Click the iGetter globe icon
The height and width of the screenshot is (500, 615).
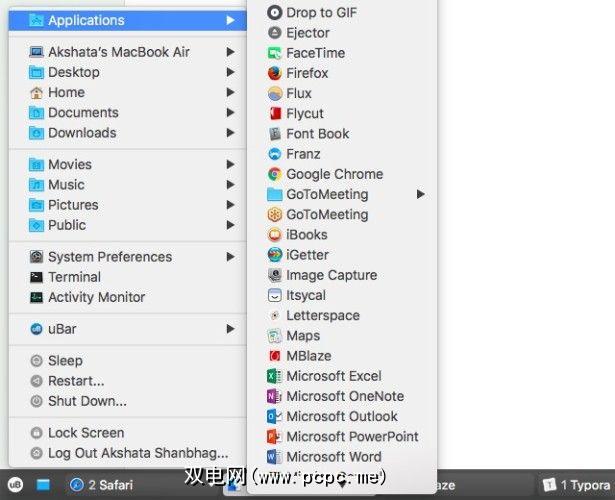pos(275,255)
